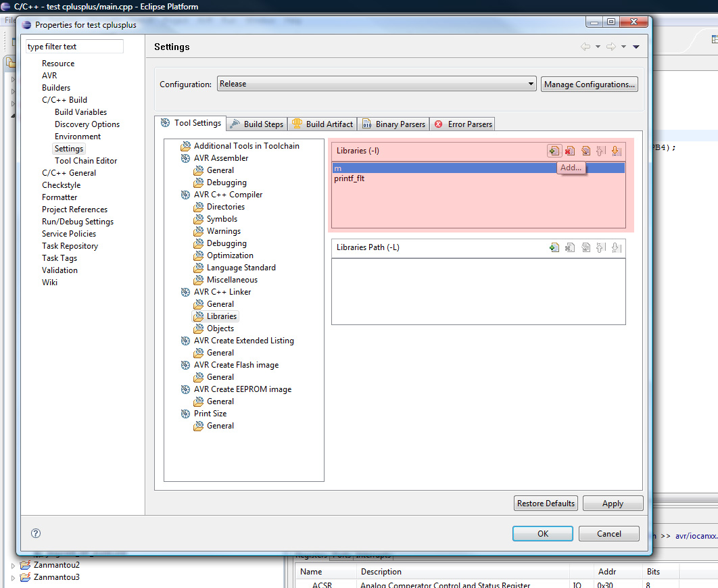
Task: Open Builders in properties sidebar
Action: pos(56,87)
